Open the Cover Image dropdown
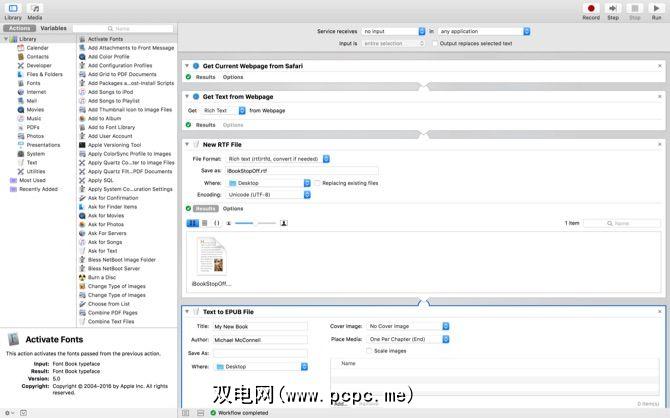Viewport: 670px width, 418px height. 408,326
